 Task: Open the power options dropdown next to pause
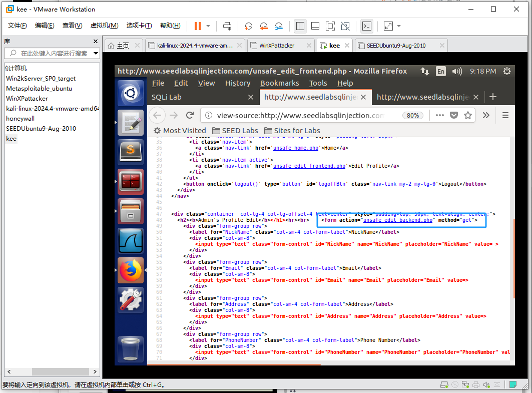[208, 26]
